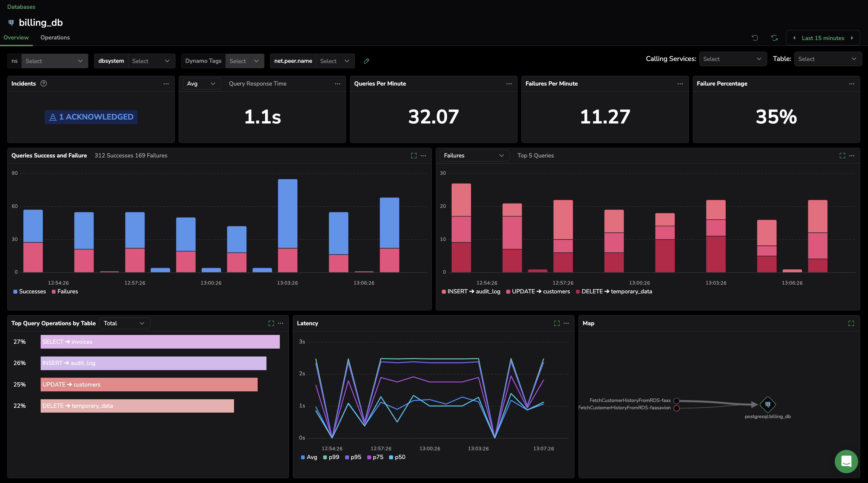Click the 35% Failure Percentage value
This screenshot has height=483, width=868.
coord(776,117)
